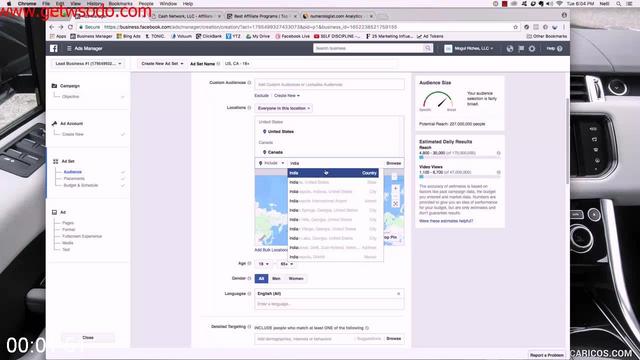Click the Locations info icon
640x360 pixels.
(x=249, y=108)
